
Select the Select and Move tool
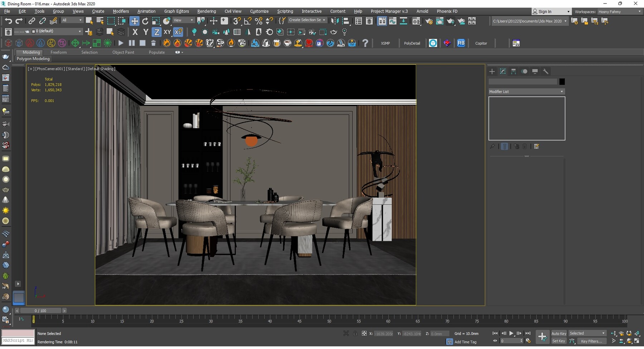[x=135, y=21]
